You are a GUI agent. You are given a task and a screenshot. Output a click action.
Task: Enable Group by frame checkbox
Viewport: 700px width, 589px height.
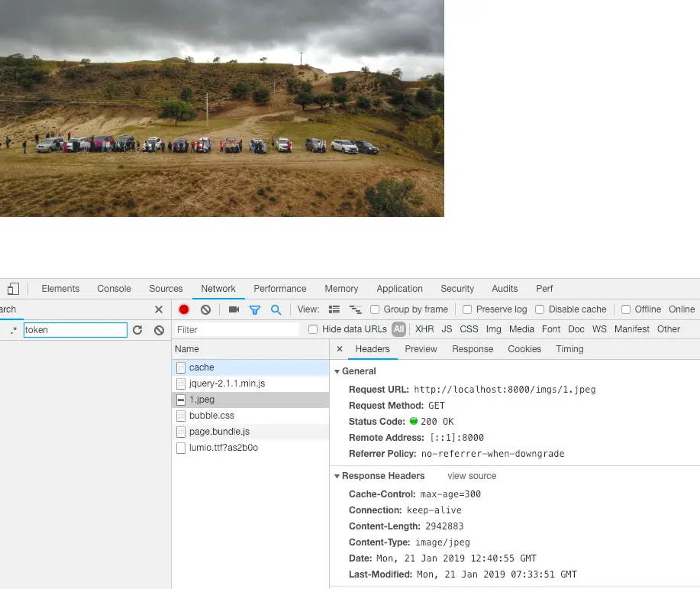point(375,309)
